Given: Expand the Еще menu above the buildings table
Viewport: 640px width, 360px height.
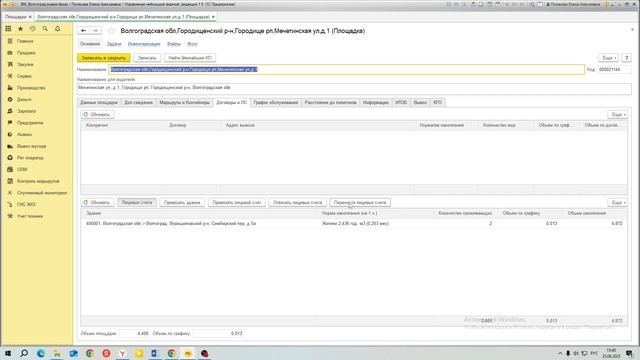Looking at the screenshot, I should (x=618, y=202).
